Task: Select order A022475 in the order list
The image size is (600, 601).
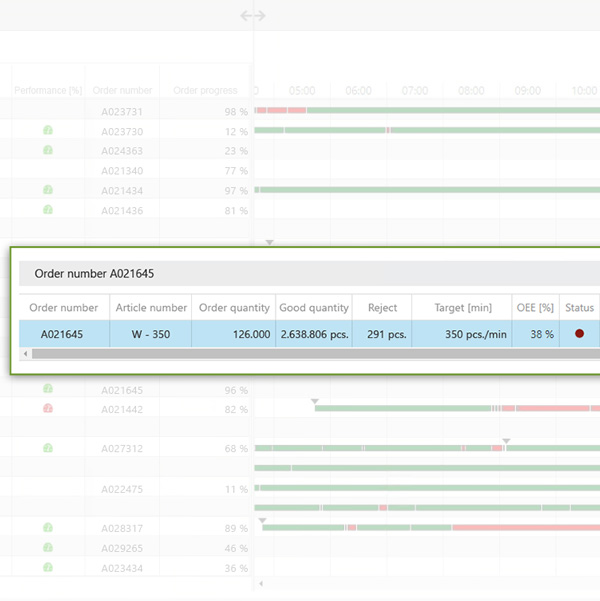Action: click(x=122, y=489)
